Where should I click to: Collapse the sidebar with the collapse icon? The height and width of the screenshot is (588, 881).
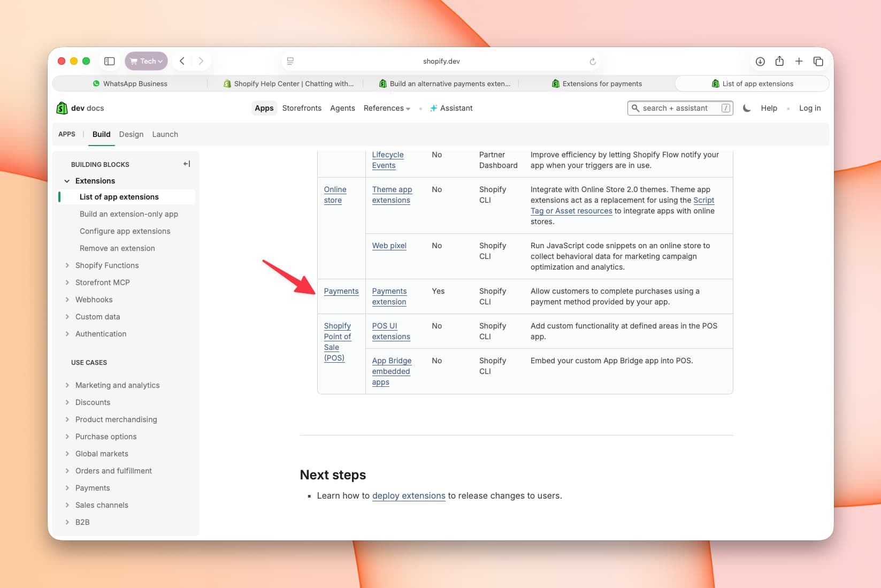tap(187, 164)
